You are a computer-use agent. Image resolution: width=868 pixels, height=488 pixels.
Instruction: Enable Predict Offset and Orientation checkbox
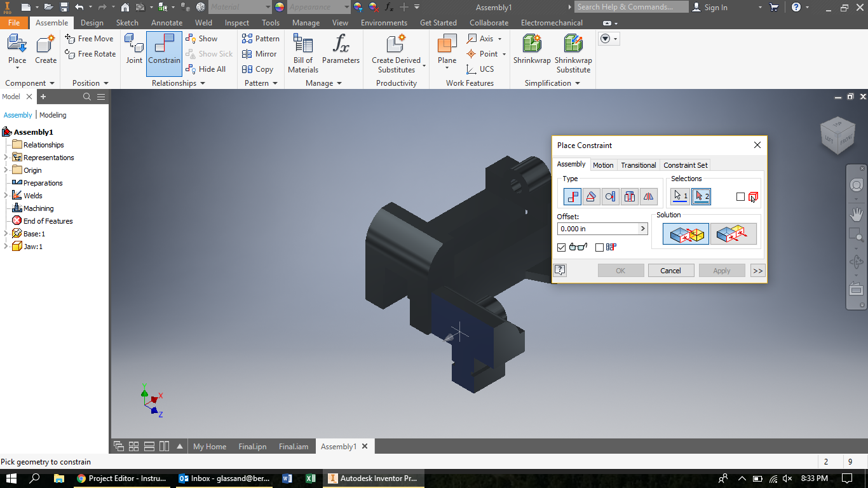click(599, 247)
